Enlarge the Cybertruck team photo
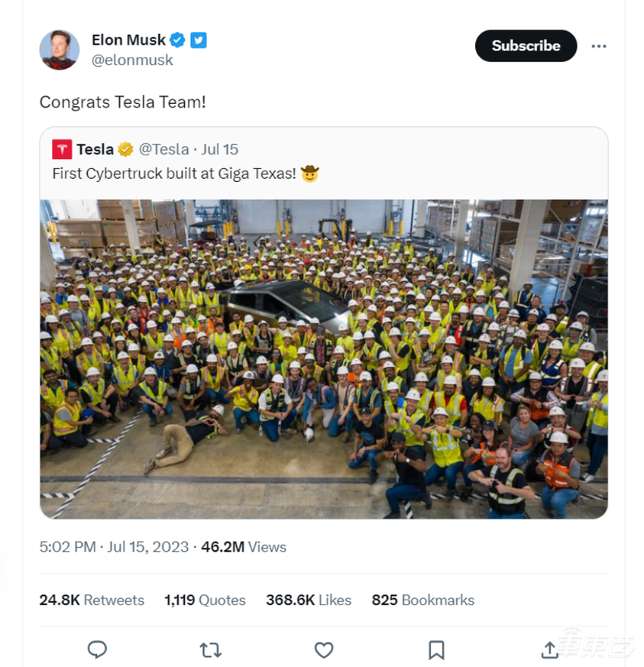644x667 pixels. pyautogui.click(x=324, y=359)
